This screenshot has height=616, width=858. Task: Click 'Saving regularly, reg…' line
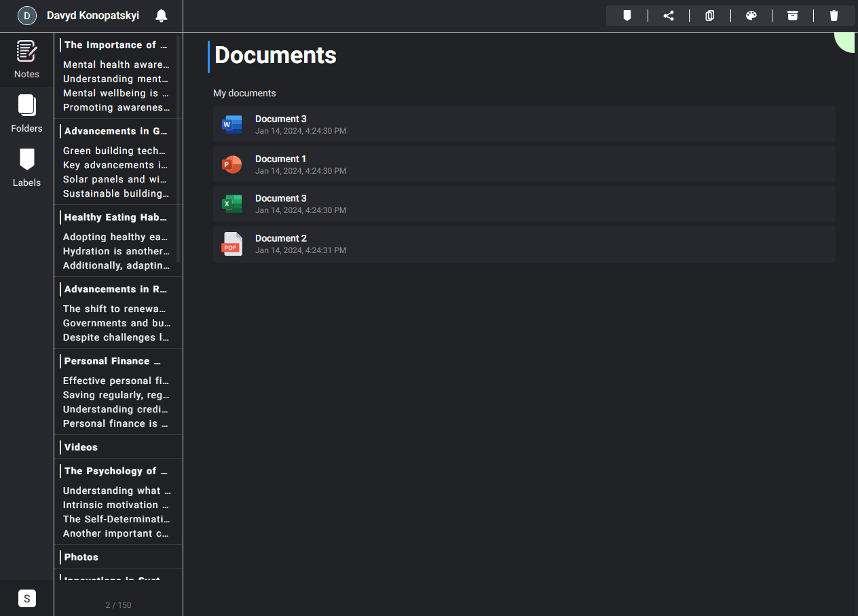116,395
